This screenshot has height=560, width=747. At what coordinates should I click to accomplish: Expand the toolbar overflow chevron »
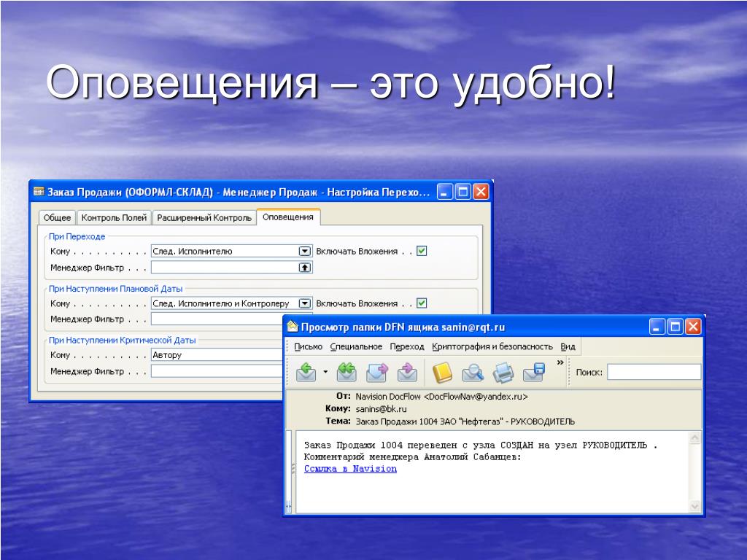click(560, 363)
